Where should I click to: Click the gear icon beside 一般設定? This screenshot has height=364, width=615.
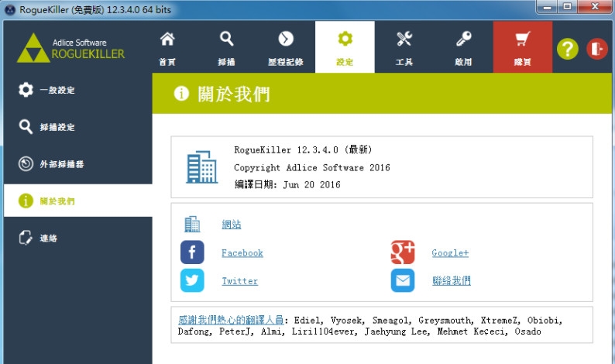pyautogui.click(x=26, y=90)
